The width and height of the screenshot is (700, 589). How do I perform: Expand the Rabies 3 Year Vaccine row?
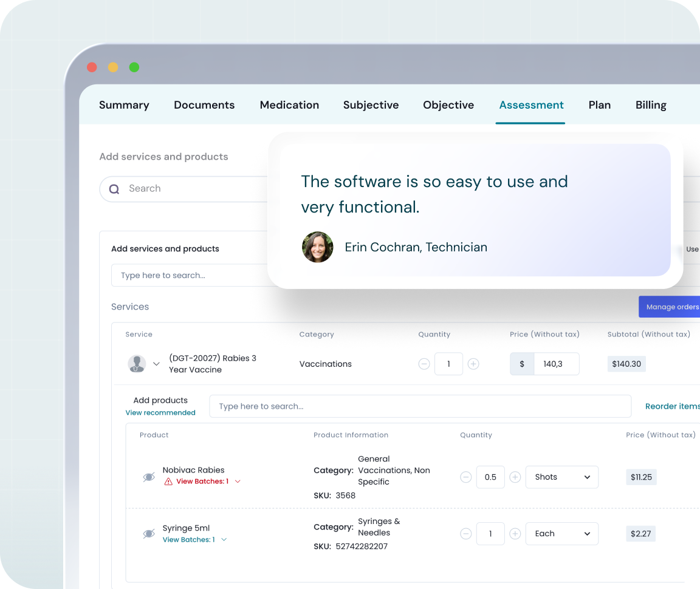(x=156, y=364)
